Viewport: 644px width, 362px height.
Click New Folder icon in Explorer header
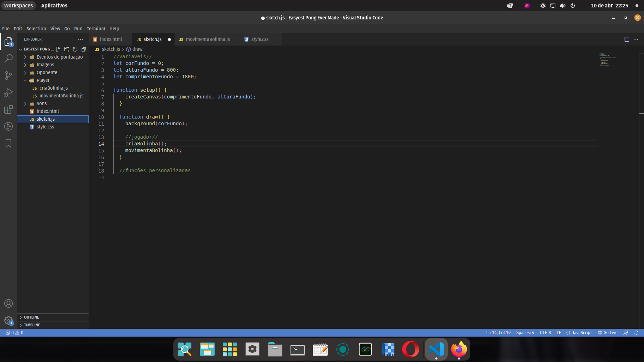[x=67, y=49]
